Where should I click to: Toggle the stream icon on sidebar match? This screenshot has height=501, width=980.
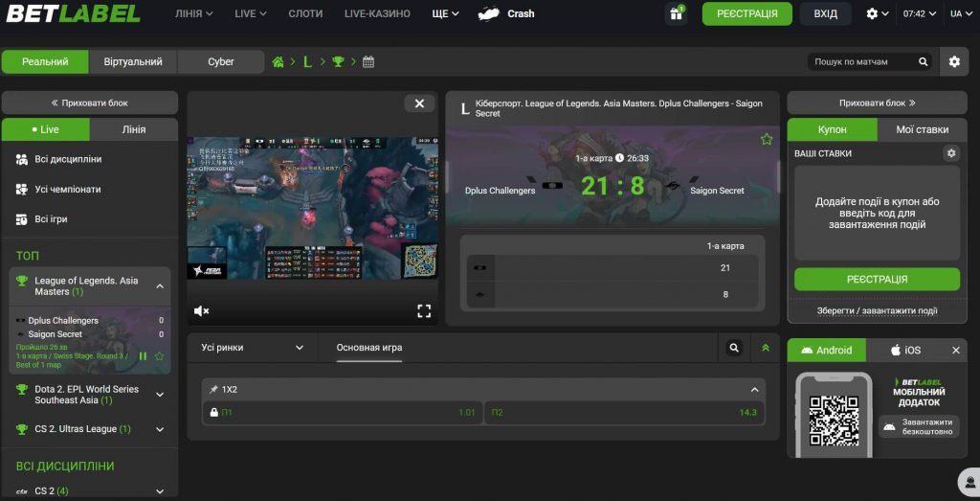click(x=143, y=356)
